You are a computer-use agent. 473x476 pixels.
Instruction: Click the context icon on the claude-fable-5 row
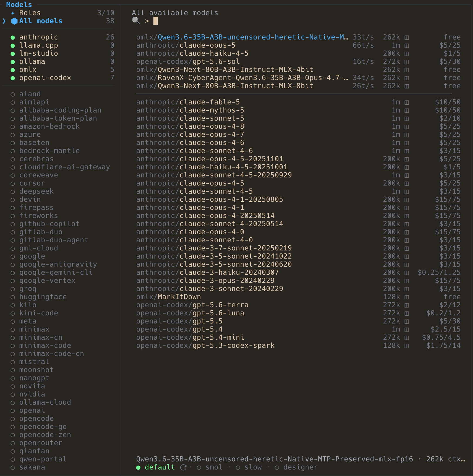[407, 102]
